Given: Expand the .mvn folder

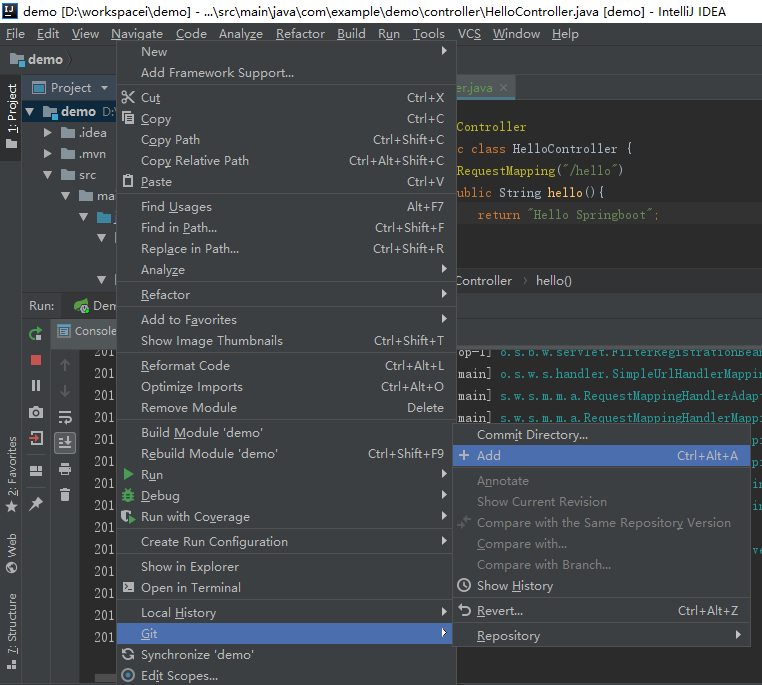Looking at the screenshot, I should 48,154.
